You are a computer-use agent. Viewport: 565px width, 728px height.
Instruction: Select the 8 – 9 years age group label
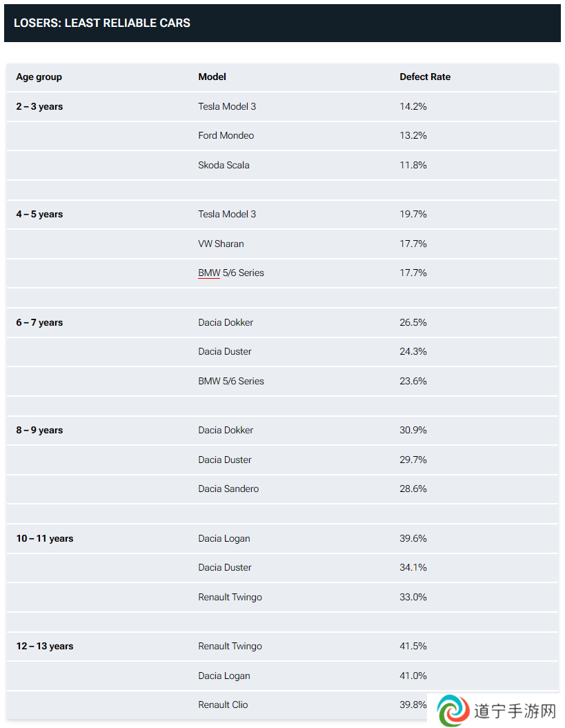tap(39, 431)
